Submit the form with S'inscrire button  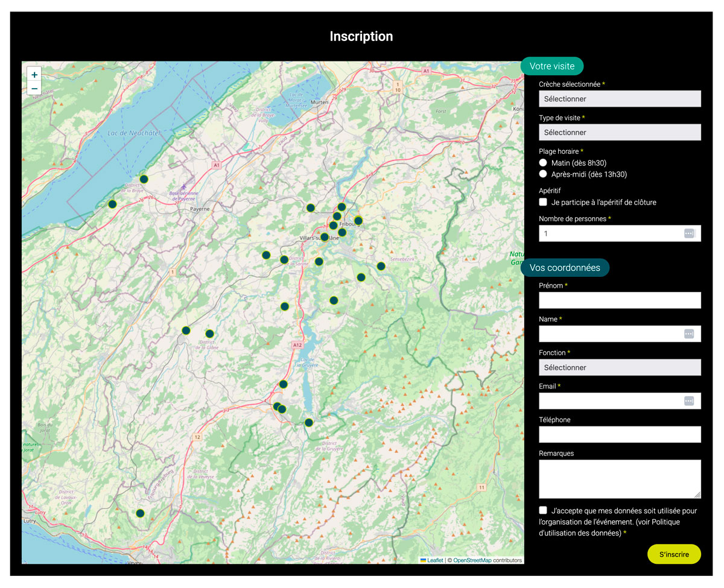674,554
